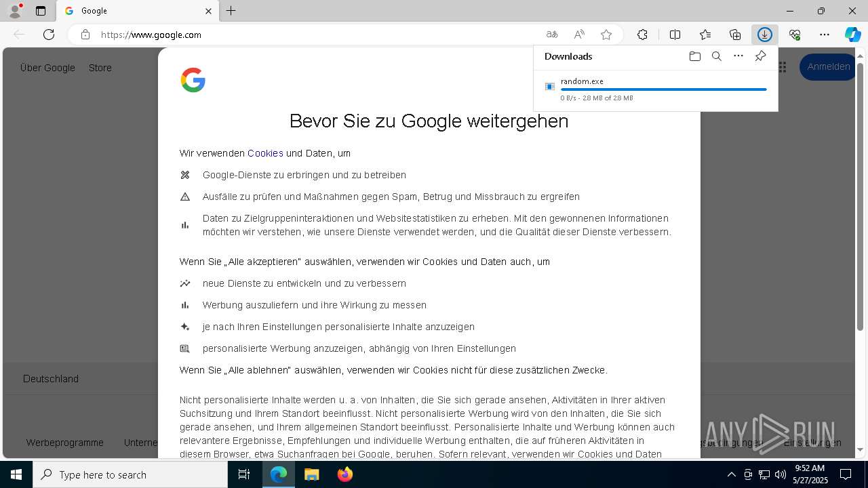Click the random.exe file type icon
The image size is (868, 488).
pos(550,86)
